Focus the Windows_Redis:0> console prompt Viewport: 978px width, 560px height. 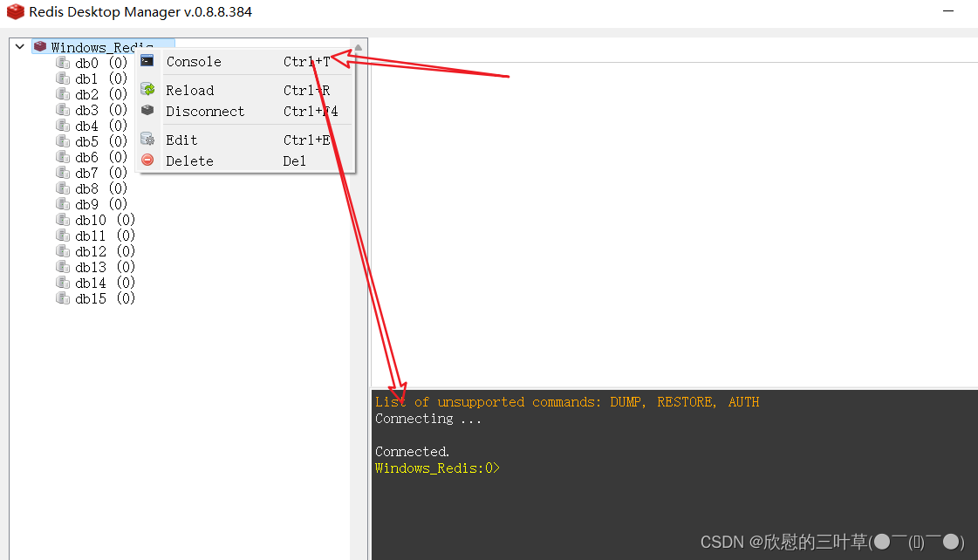[437, 468]
